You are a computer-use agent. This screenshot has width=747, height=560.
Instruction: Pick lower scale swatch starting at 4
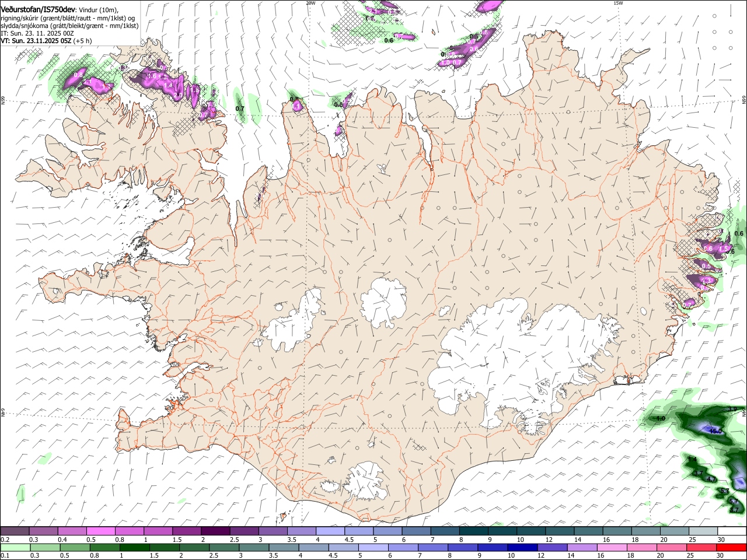pyautogui.click(x=313, y=547)
